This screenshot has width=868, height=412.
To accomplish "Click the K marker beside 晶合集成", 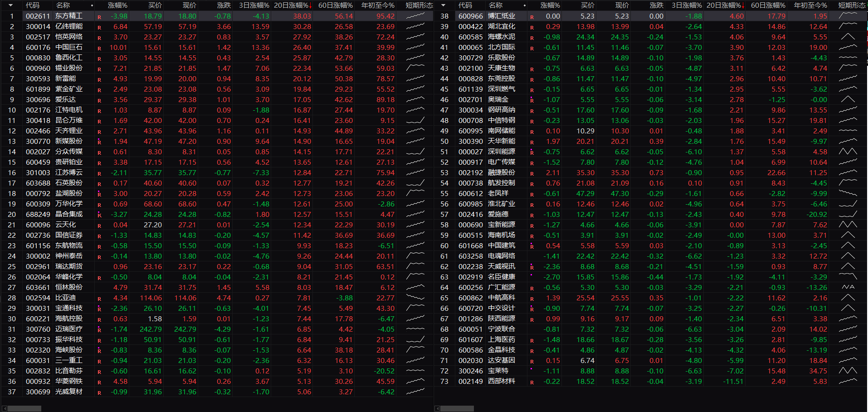I will (x=99, y=215).
